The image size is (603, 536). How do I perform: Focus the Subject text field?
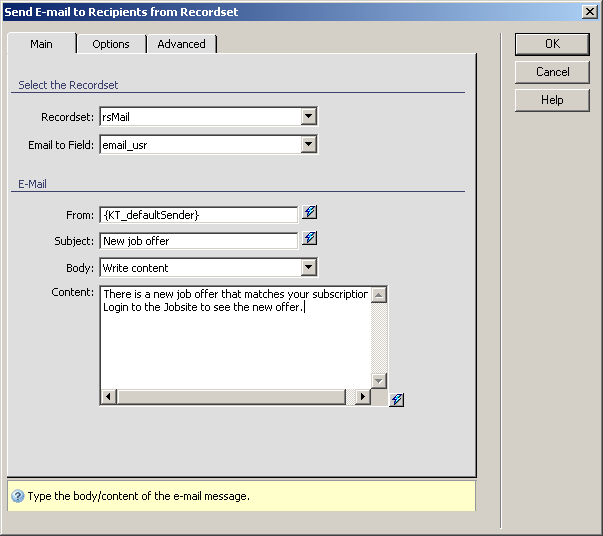point(198,240)
